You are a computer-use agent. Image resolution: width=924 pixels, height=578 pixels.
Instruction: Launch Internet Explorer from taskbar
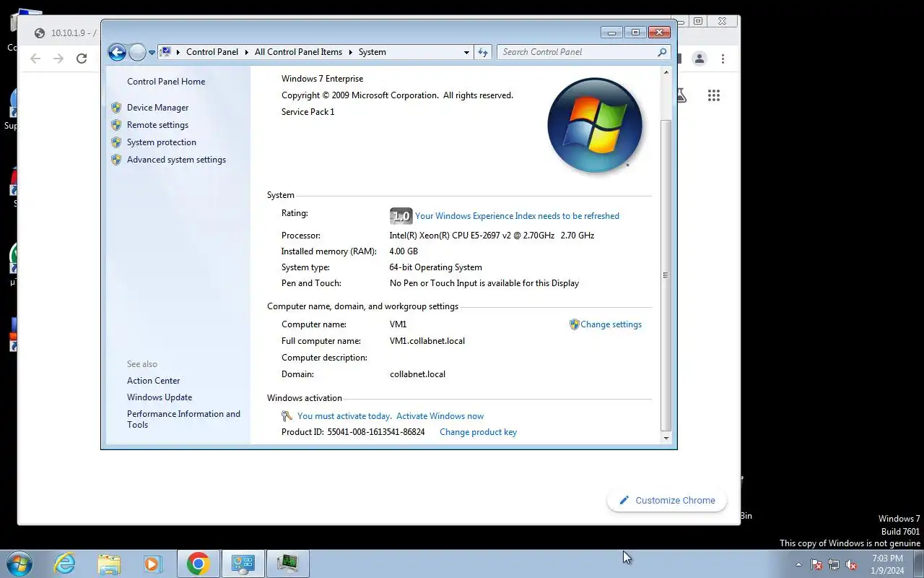pyautogui.click(x=65, y=564)
